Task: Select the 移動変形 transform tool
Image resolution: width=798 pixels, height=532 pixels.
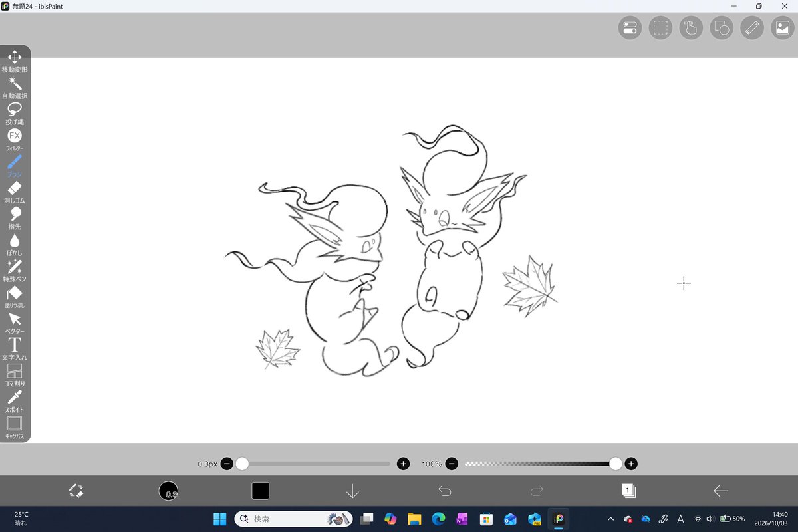Action: click(15, 61)
